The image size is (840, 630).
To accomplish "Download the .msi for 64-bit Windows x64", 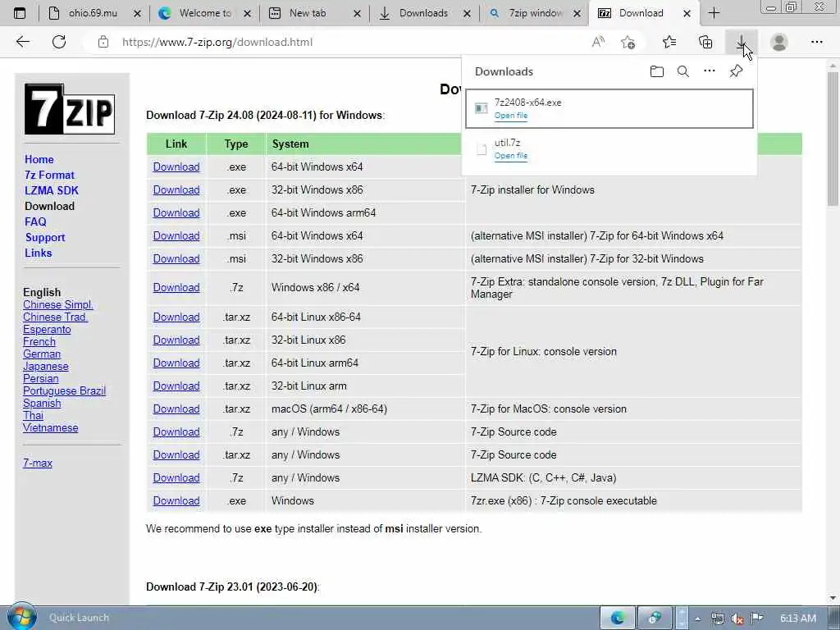I will tap(176, 235).
